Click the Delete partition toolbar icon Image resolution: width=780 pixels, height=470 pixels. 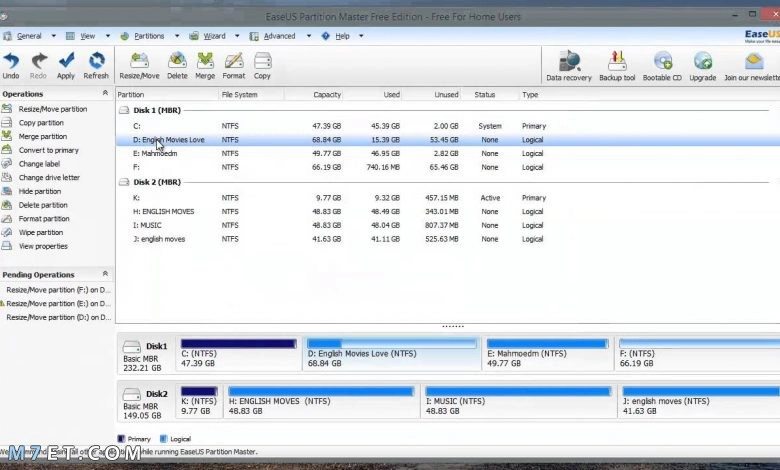tap(177, 66)
